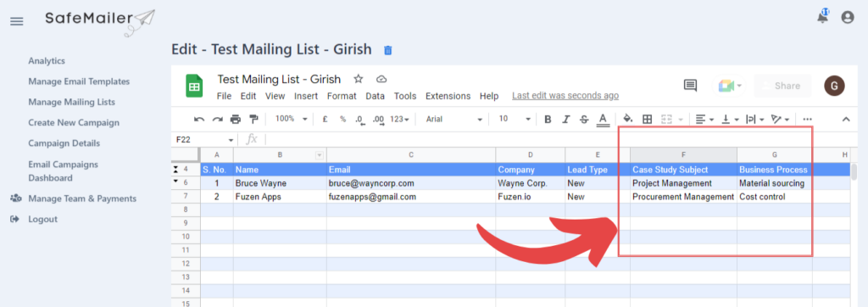Image resolution: width=868 pixels, height=307 pixels.
Task: Open text rotation dropdown
Action: (x=781, y=119)
